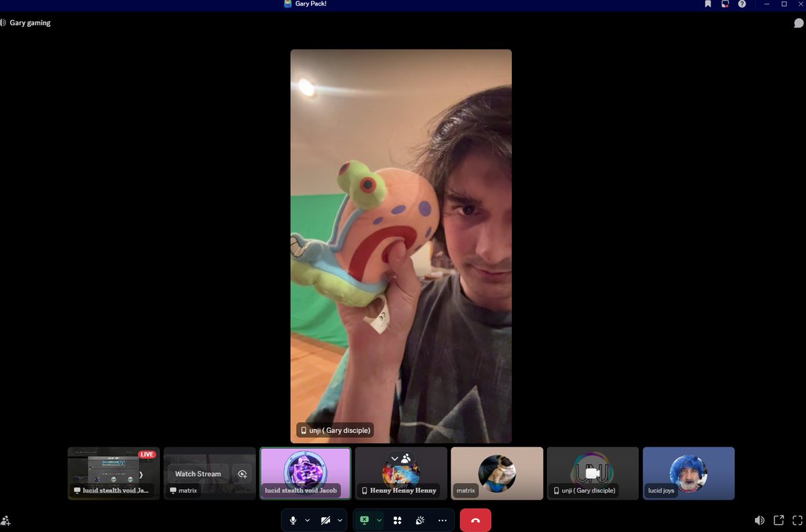The width and height of the screenshot is (806, 532).
Task: Open the activities launcher icon
Action: coord(398,520)
